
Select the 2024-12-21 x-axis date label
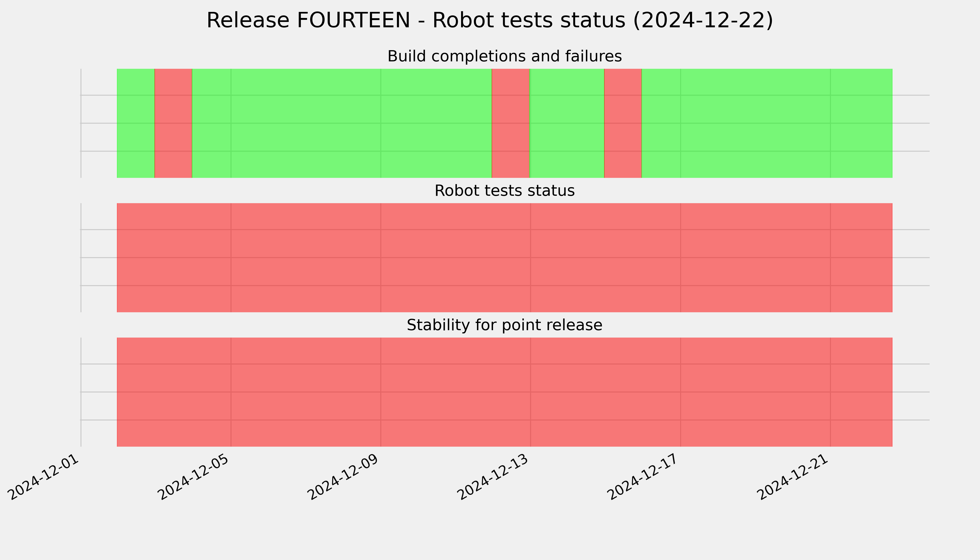794,477
